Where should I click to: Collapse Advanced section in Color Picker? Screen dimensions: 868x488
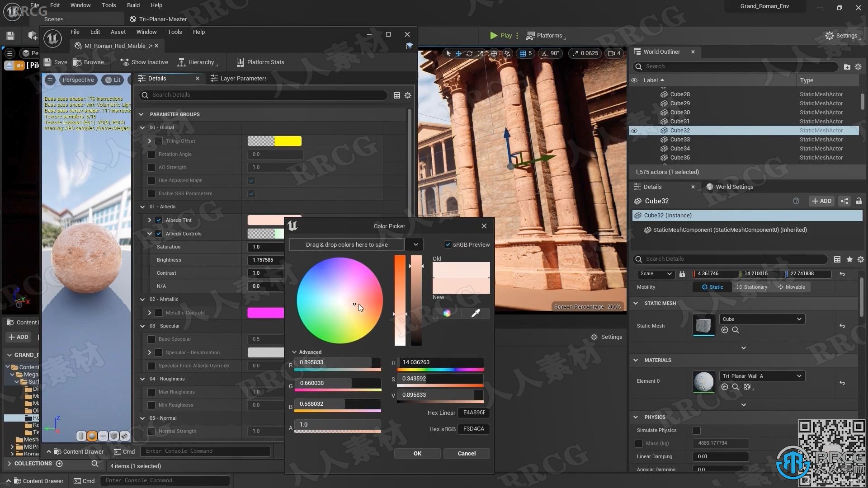(294, 352)
